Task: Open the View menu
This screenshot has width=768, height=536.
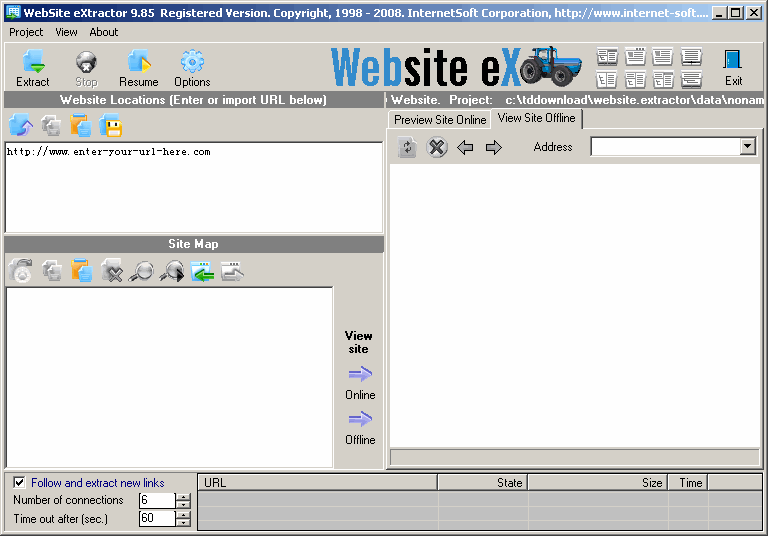Action: [66, 32]
